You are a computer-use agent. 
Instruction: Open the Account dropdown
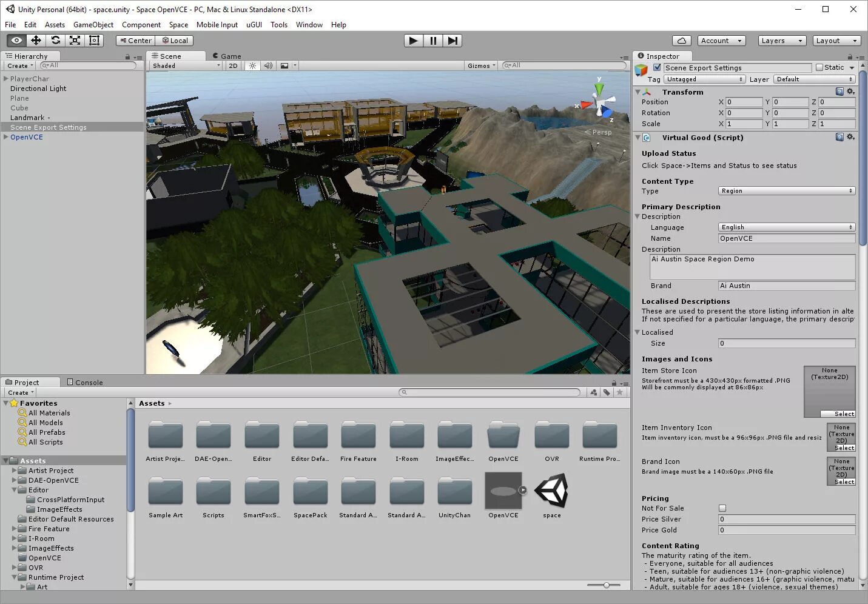[x=721, y=41]
